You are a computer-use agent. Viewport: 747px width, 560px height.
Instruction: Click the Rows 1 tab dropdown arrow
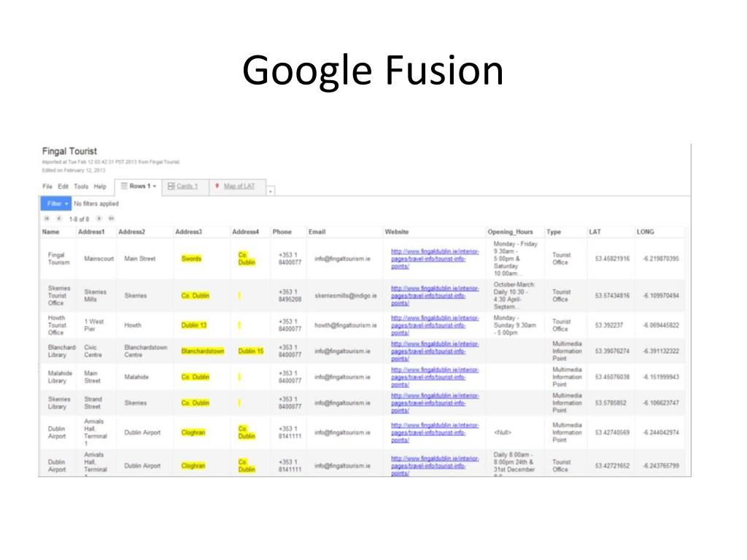point(155,186)
